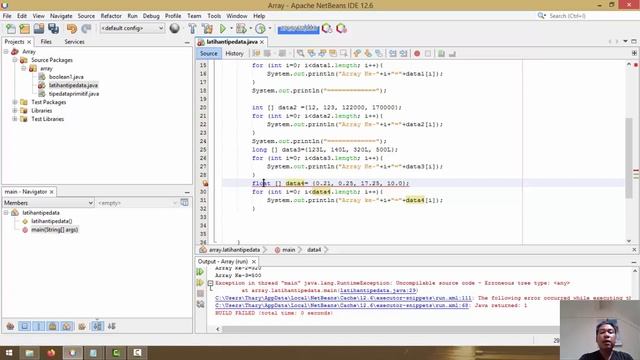The width and height of the screenshot is (640, 360).
Task: Click the Debug Project toolbar icon
Action: pos(241,29)
